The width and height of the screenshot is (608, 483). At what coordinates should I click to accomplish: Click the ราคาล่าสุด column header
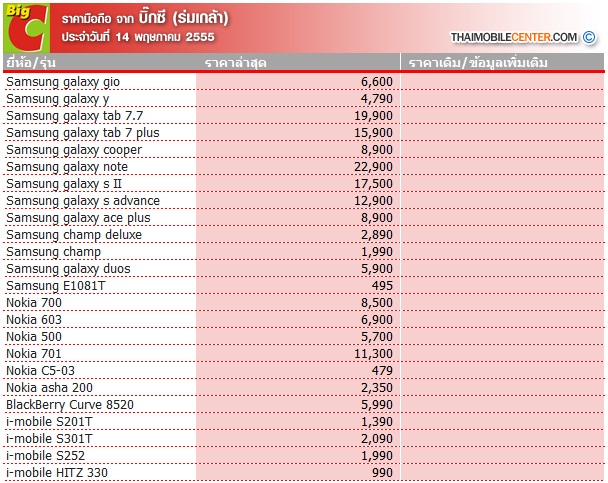click(235, 62)
